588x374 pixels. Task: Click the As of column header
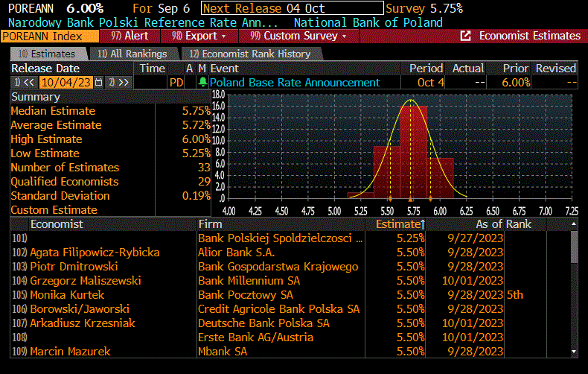click(488, 224)
